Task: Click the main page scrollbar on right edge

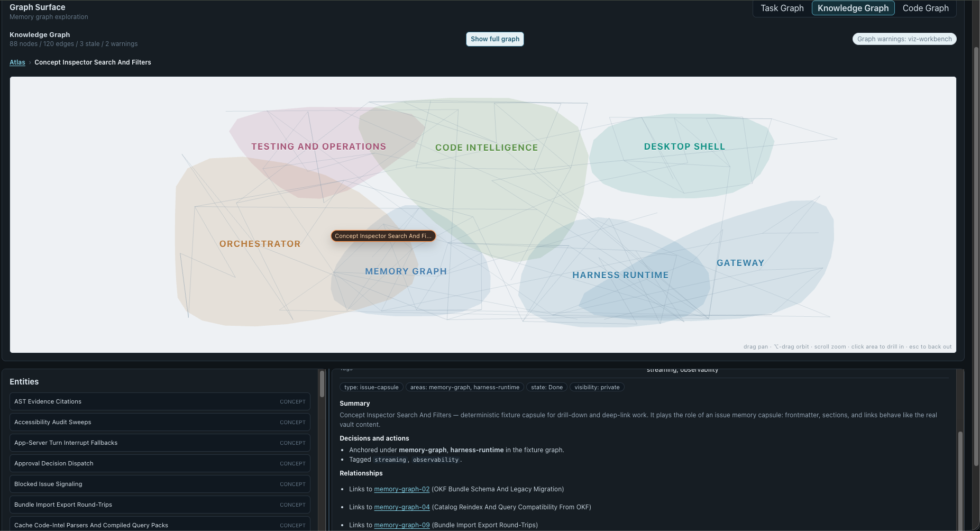Action: pos(976,257)
